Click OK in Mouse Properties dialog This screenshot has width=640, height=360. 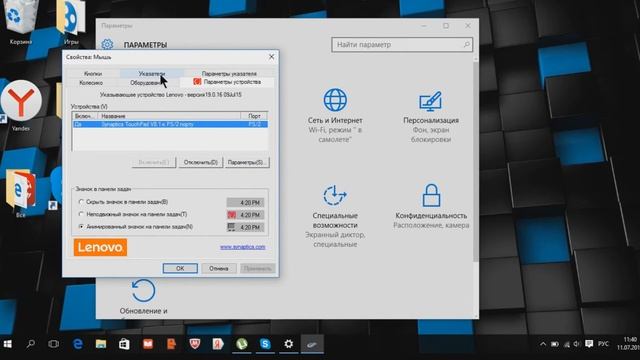180,268
